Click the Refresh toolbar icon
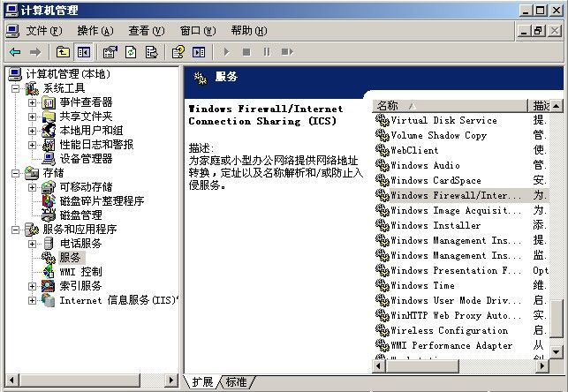Viewport: 568px width, 392px height. tap(131, 52)
